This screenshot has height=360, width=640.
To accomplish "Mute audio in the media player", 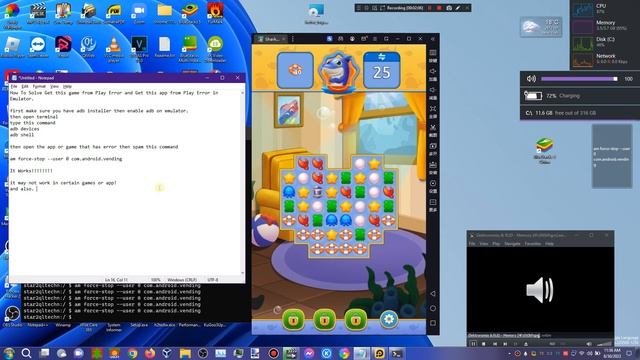I will (589, 344).
